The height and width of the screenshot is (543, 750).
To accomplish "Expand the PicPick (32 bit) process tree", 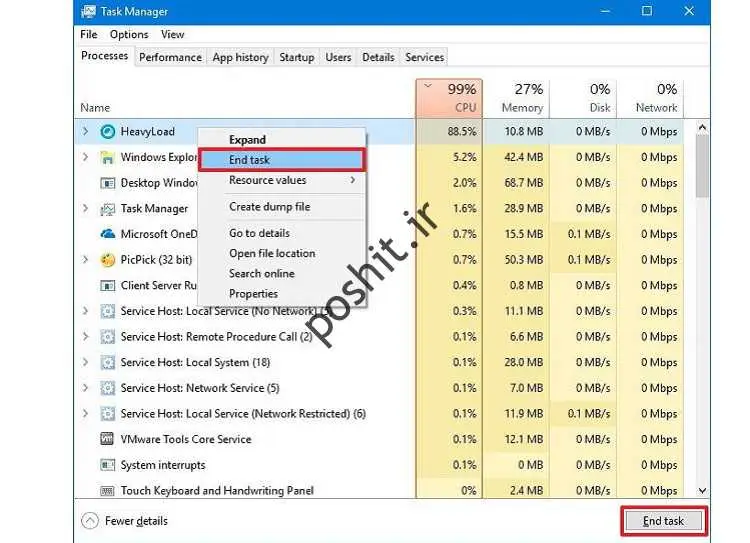I will (86, 260).
